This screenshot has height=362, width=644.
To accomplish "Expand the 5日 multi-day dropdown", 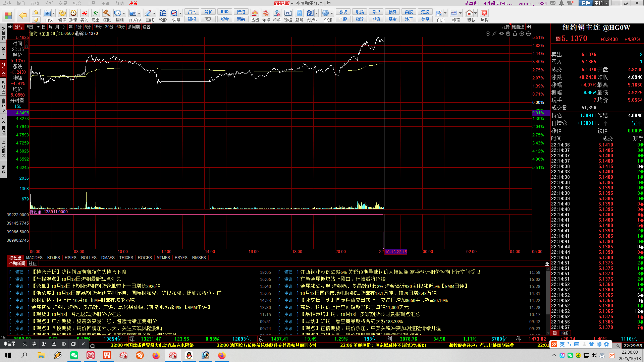I will [38, 27].
